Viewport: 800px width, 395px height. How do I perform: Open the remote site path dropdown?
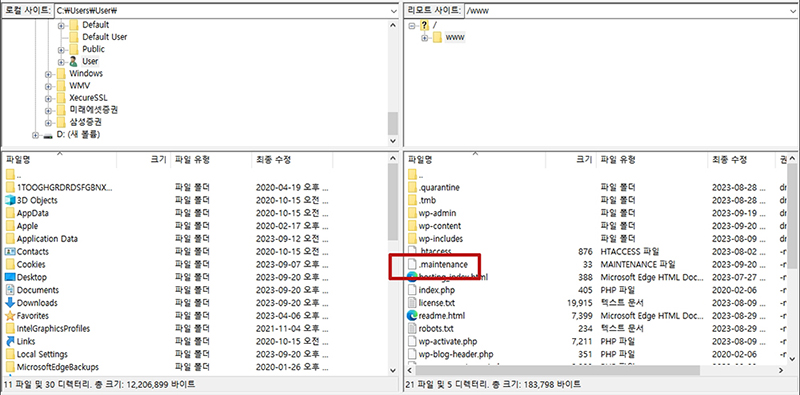[x=794, y=11]
